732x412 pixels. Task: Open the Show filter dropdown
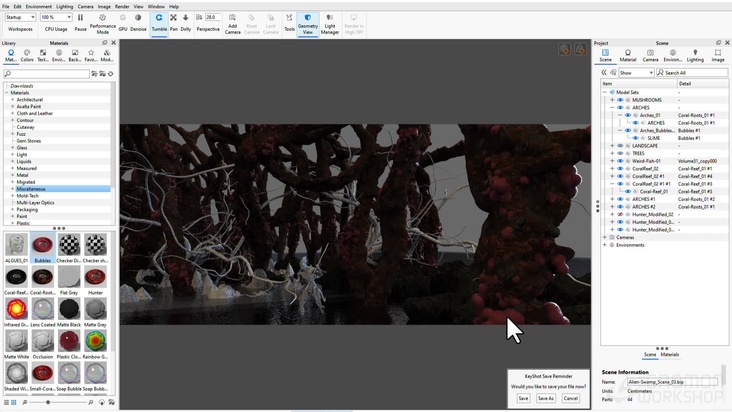point(636,73)
